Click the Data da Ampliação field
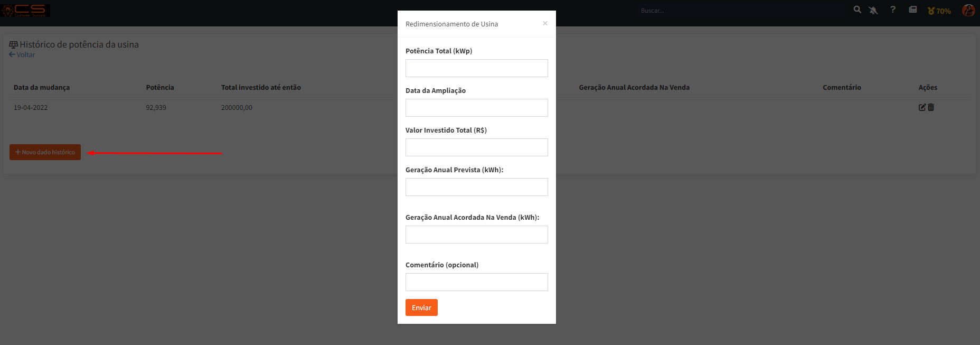This screenshot has width=980, height=345. (x=476, y=108)
